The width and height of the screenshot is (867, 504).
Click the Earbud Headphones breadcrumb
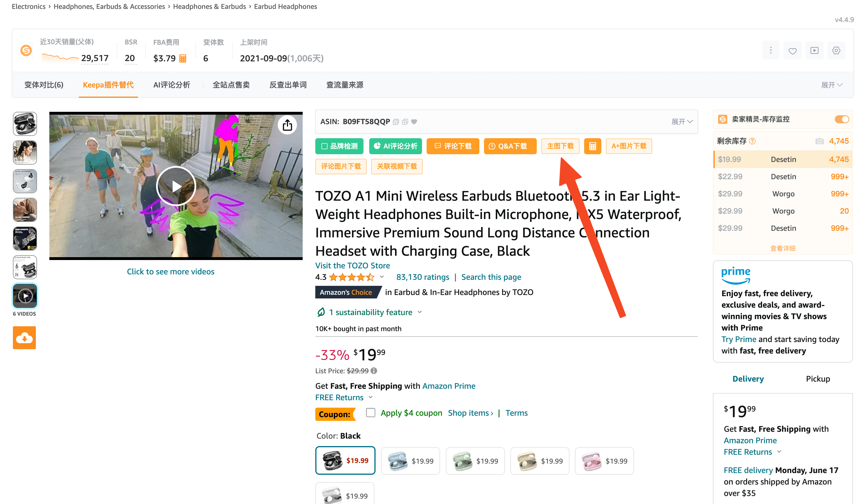(x=285, y=7)
